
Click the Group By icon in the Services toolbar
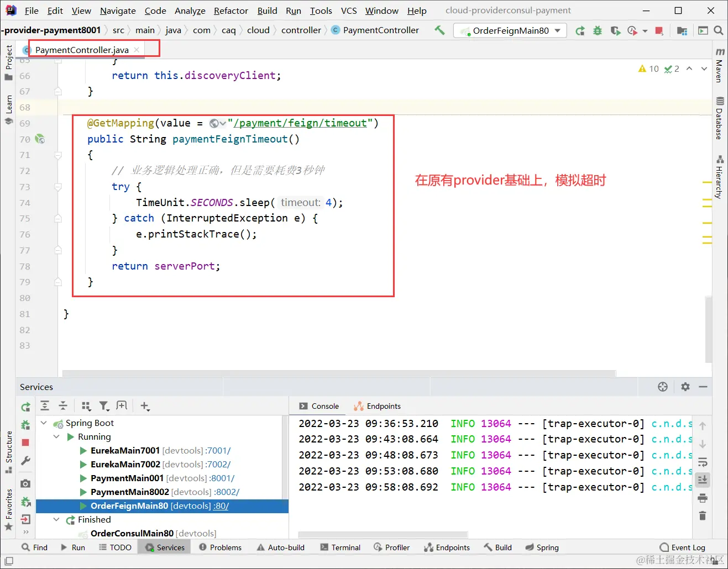pos(86,406)
